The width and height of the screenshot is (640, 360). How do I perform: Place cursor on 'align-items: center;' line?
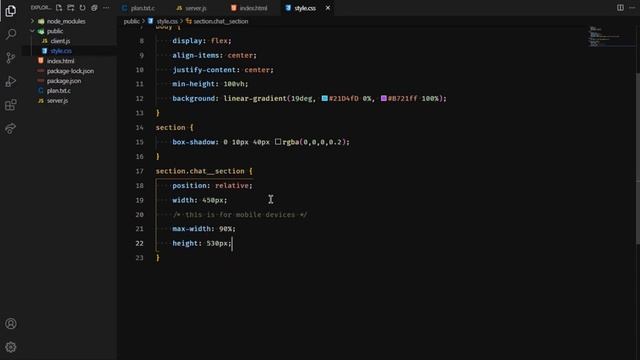214,55
